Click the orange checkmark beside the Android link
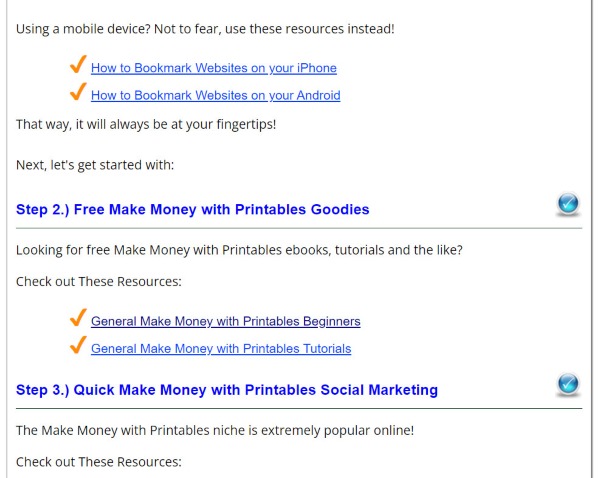The image size is (600, 478). point(77,93)
